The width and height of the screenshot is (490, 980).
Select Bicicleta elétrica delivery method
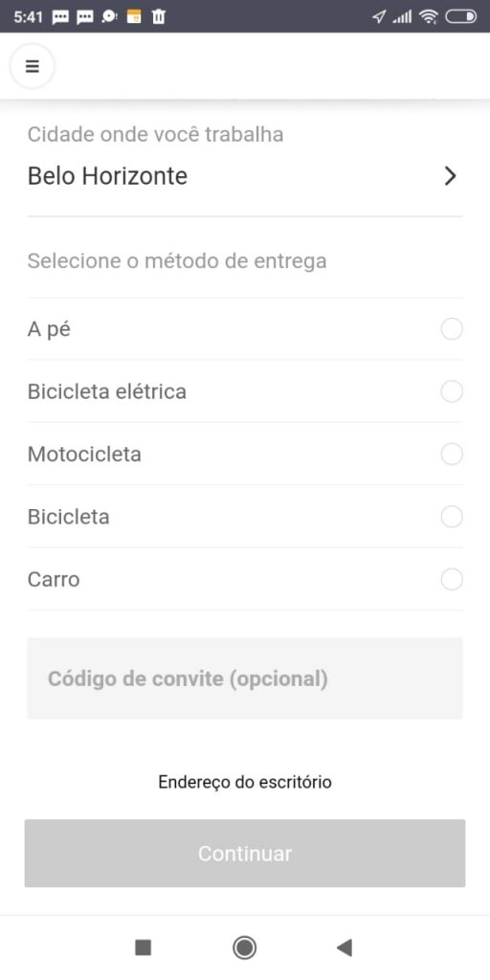coord(452,391)
